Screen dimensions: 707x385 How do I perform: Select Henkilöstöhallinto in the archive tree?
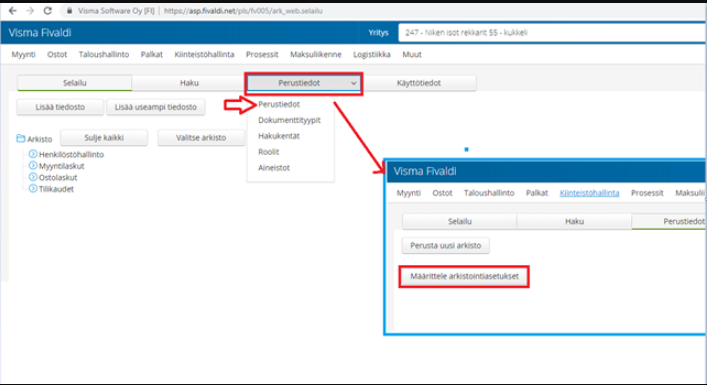point(71,155)
